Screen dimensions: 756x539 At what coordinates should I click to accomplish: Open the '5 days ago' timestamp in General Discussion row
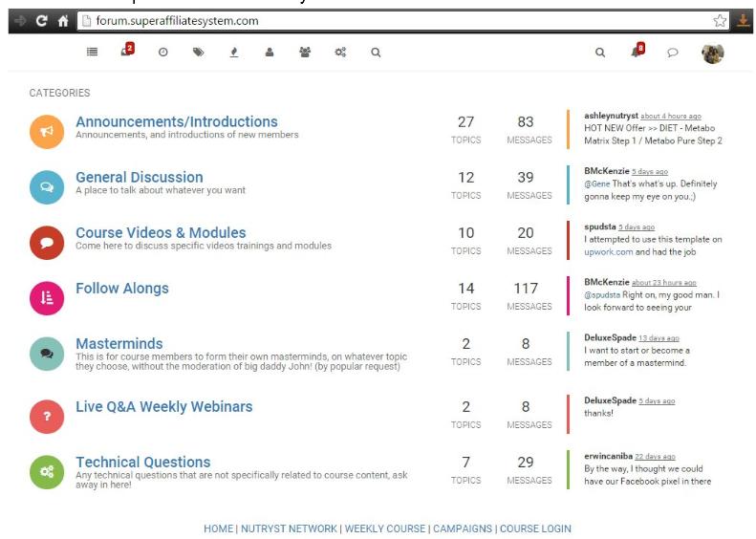[650, 172]
